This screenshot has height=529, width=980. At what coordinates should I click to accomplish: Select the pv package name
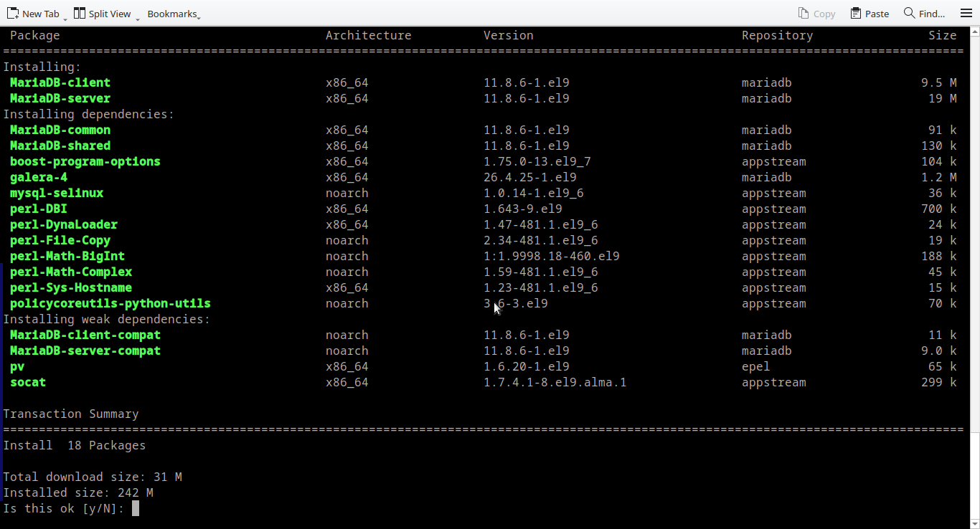[x=17, y=366]
